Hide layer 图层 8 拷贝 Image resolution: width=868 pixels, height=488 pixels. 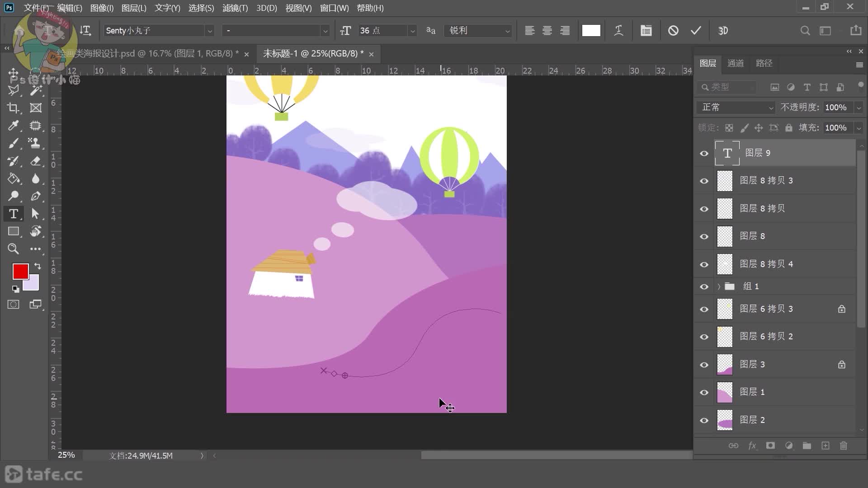[704, 209]
